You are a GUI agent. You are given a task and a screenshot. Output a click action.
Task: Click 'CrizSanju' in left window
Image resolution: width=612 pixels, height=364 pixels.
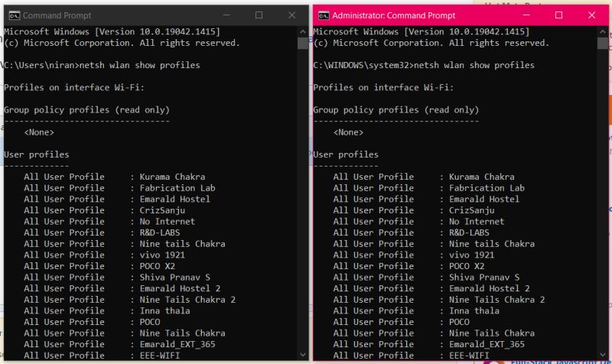162,210
